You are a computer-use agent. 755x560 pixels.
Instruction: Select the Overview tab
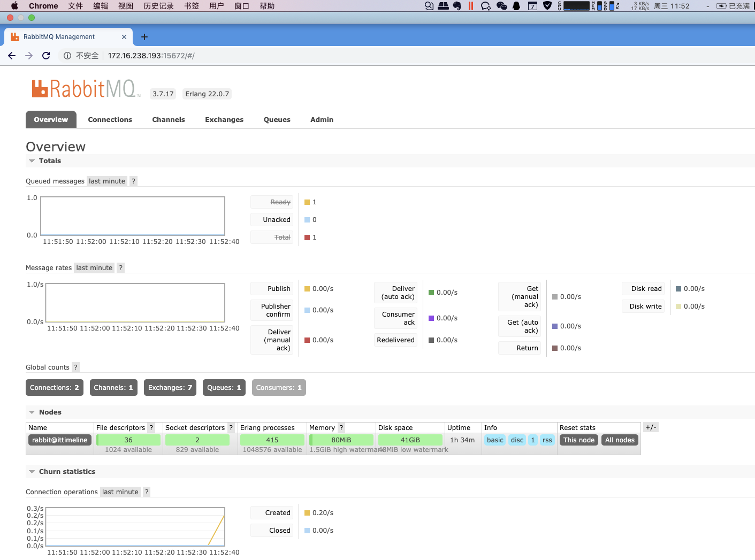pyautogui.click(x=51, y=120)
